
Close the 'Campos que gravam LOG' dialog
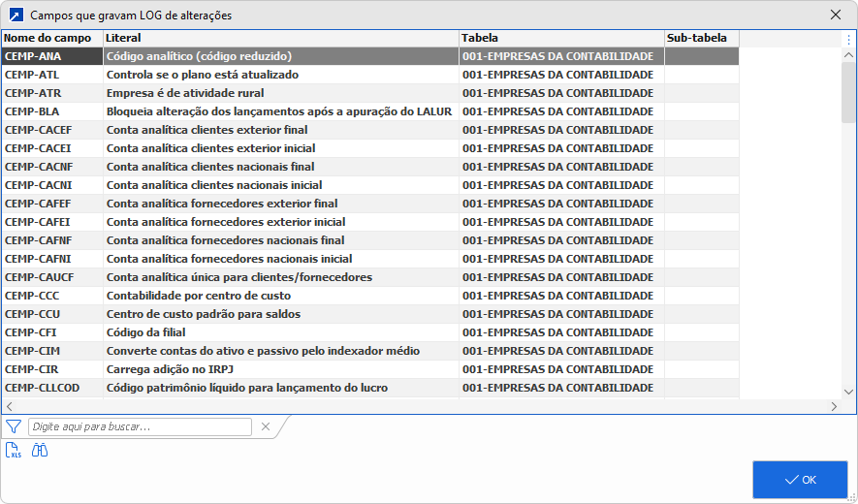tap(836, 16)
